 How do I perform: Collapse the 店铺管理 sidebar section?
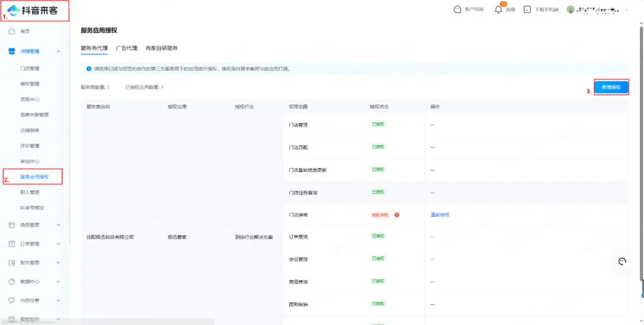(58, 52)
